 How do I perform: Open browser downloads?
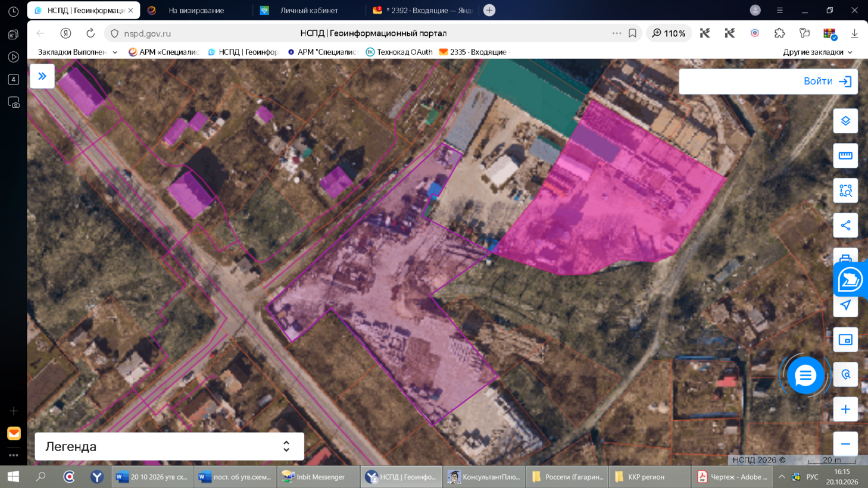pos(854,33)
